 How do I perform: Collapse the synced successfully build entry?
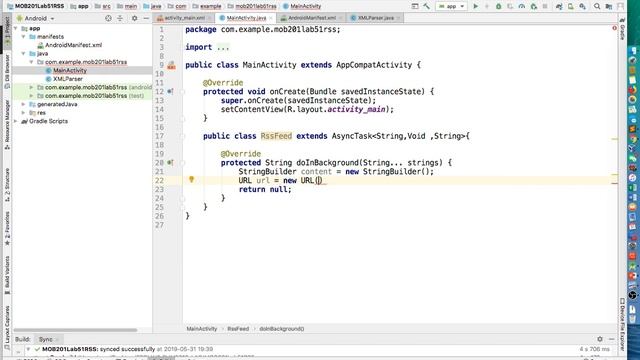pyautogui.click(x=28, y=349)
